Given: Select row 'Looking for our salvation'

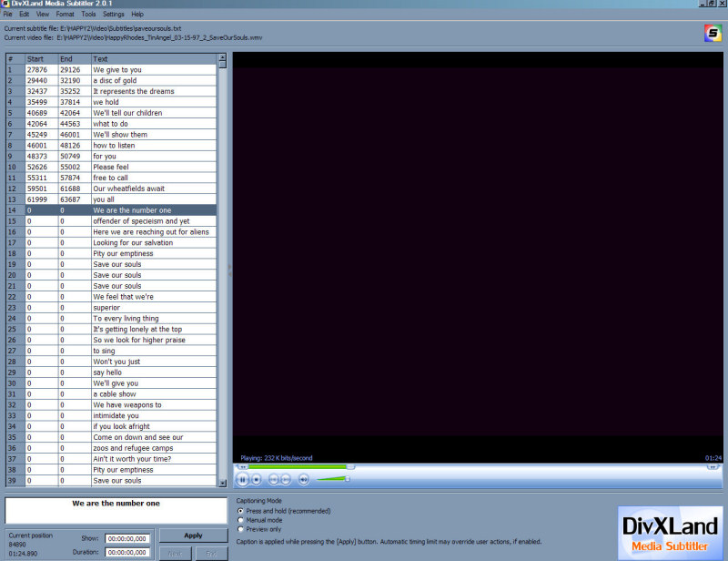Looking at the screenshot, I should pyautogui.click(x=111, y=242).
